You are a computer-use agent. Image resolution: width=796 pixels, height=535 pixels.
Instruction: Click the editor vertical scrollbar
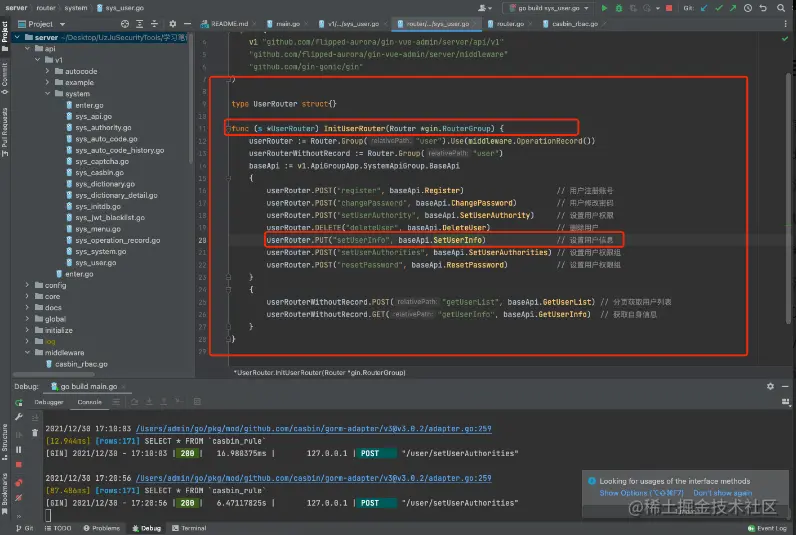tap(788, 198)
